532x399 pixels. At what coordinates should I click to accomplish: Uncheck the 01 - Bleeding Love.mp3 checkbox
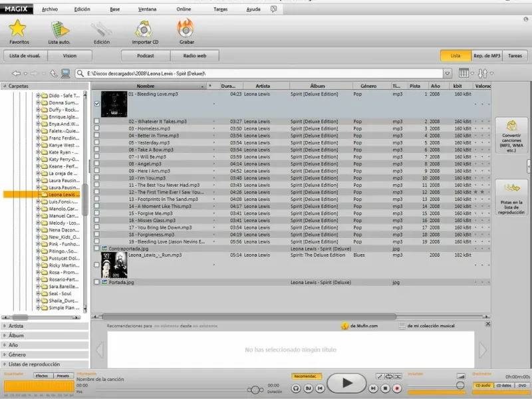97,104
